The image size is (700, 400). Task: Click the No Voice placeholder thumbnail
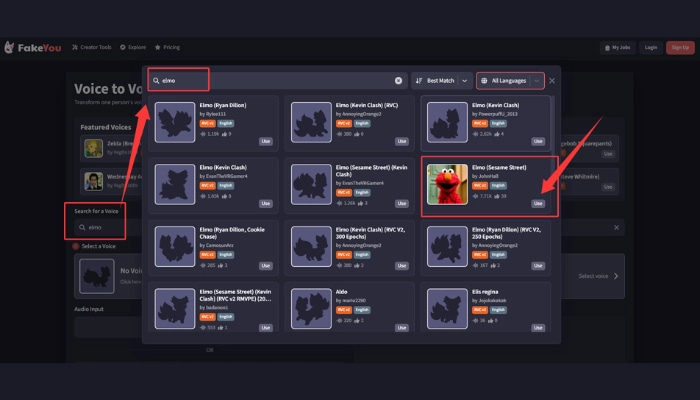97,276
